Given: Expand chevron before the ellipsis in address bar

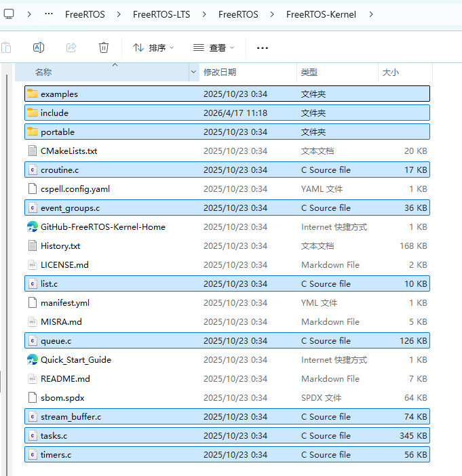Looking at the screenshot, I should (x=29, y=14).
